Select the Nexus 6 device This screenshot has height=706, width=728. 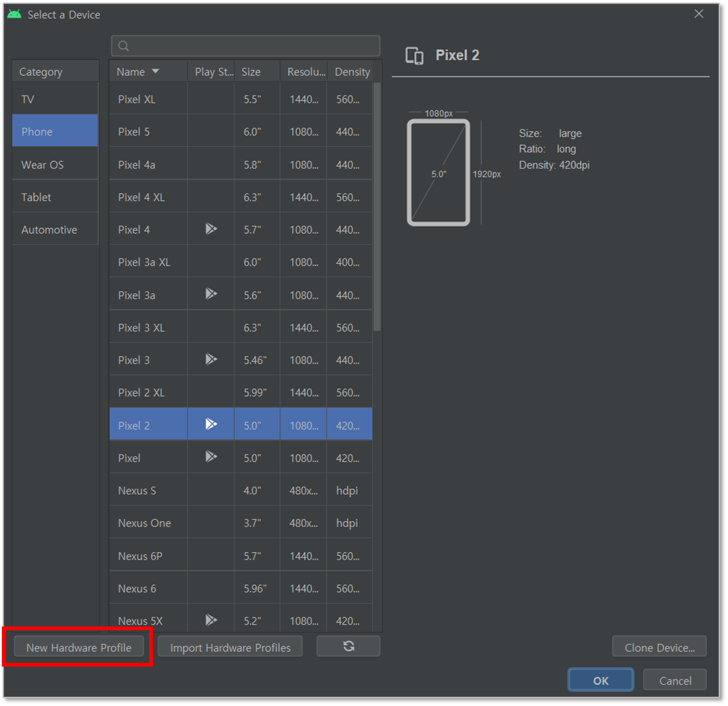(137, 588)
